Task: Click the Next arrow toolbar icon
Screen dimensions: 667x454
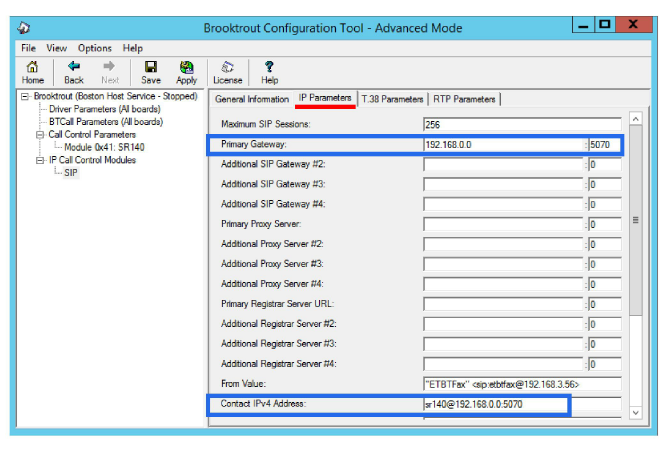Action: pyautogui.click(x=109, y=73)
